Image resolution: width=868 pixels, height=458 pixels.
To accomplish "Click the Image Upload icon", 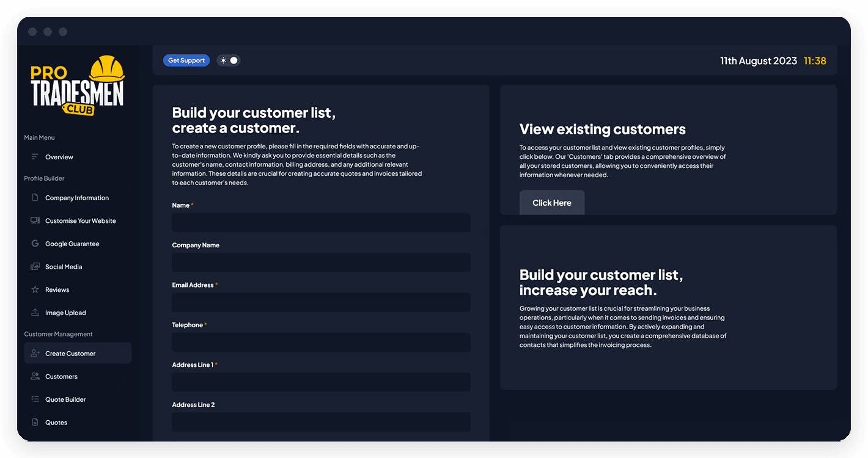I will (35, 313).
